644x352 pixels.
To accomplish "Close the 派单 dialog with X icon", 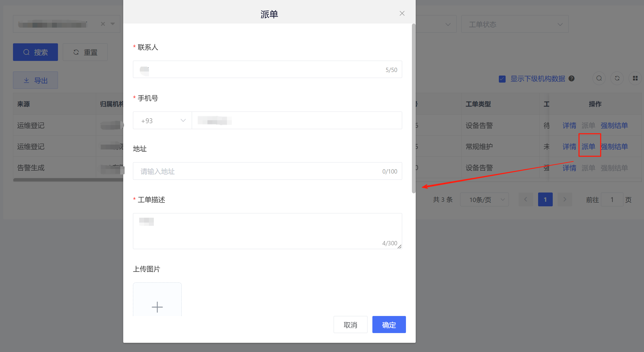I will click(x=402, y=14).
